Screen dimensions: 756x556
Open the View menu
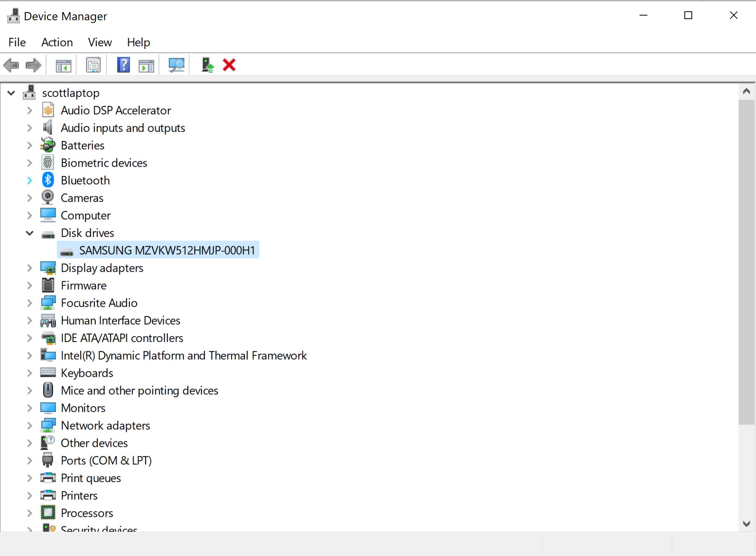click(99, 42)
